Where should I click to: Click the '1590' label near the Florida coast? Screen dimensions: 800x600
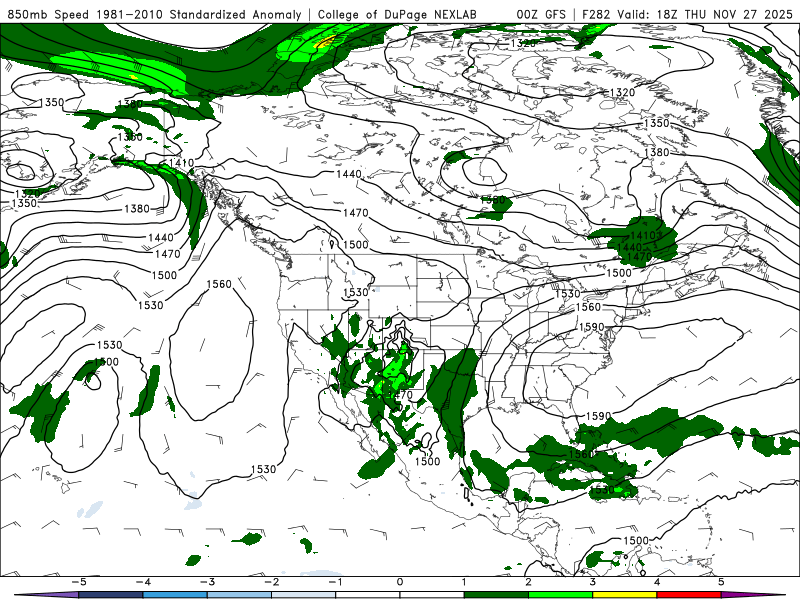[598, 416]
